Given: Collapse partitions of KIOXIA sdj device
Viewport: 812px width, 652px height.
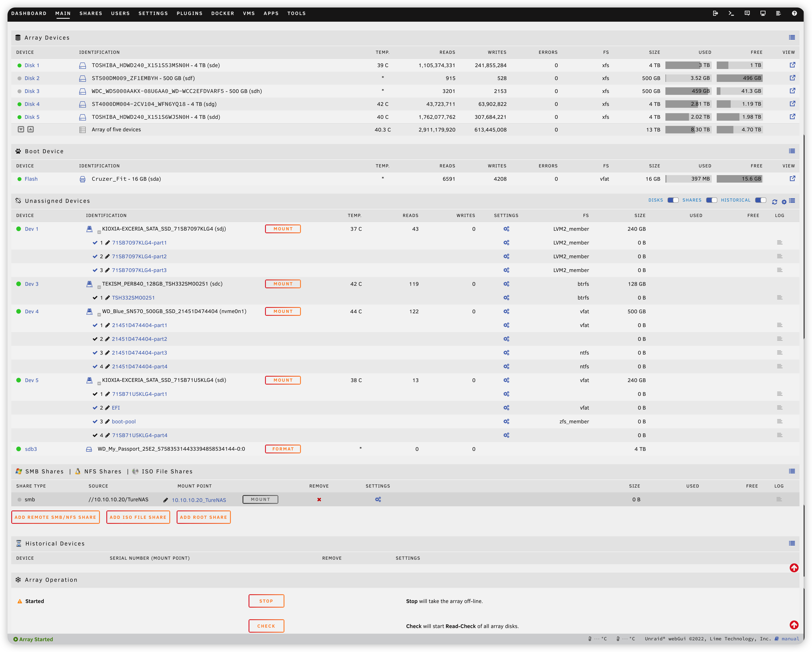Looking at the screenshot, I should coord(99,232).
